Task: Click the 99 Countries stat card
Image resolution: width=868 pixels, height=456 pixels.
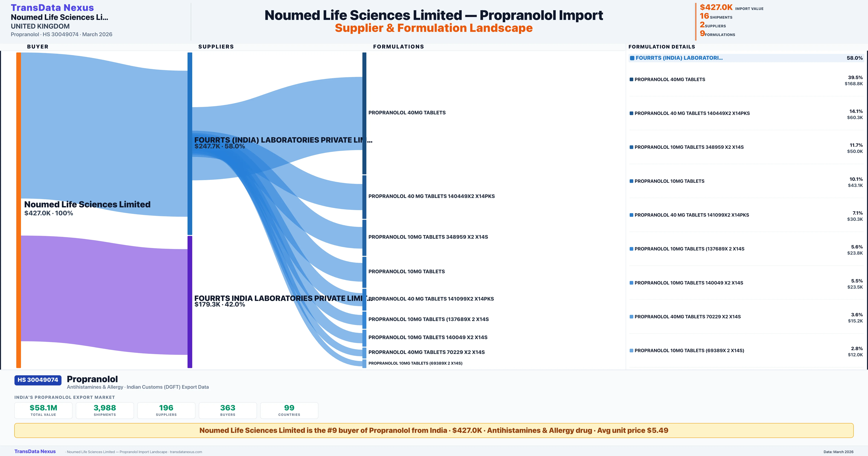Action: (289, 410)
